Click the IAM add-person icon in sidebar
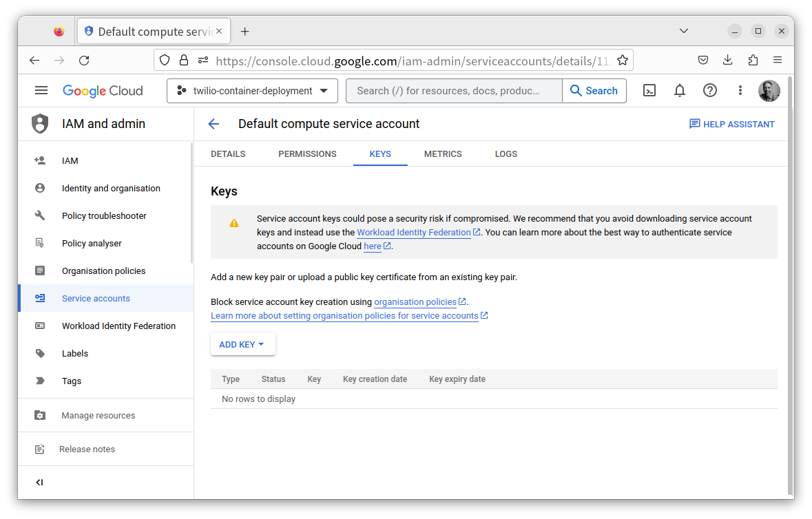 tap(40, 161)
